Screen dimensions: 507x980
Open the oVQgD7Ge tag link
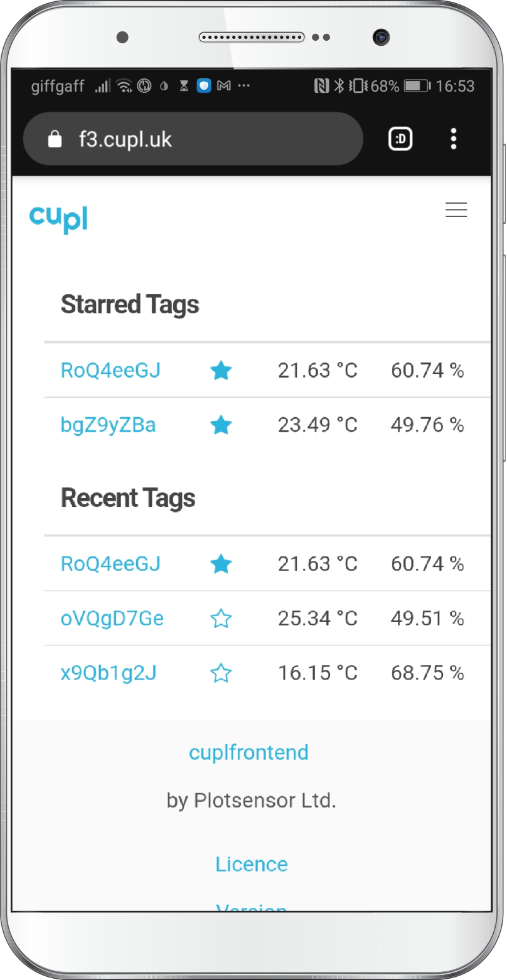(112, 619)
